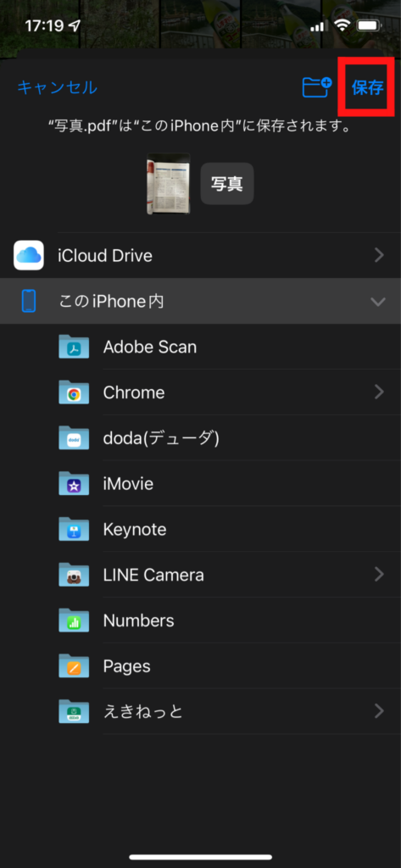Screen dimensions: 401x868
Task: Expand えきねっと folder chevron
Action: pyautogui.click(x=380, y=711)
